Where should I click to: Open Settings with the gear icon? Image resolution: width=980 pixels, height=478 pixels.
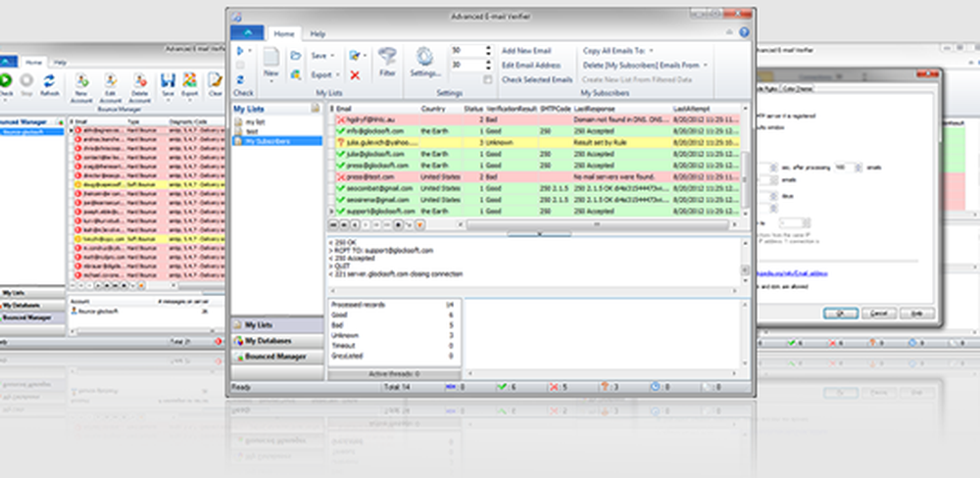click(425, 56)
